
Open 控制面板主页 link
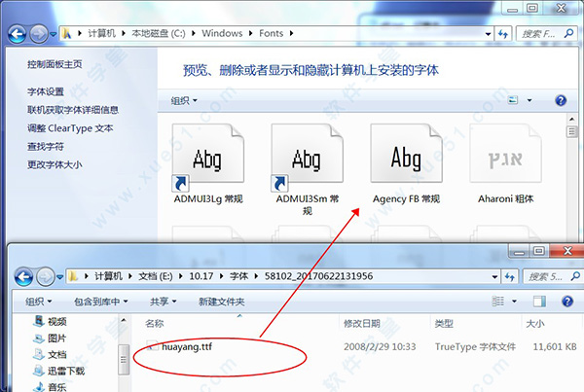click(x=55, y=64)
